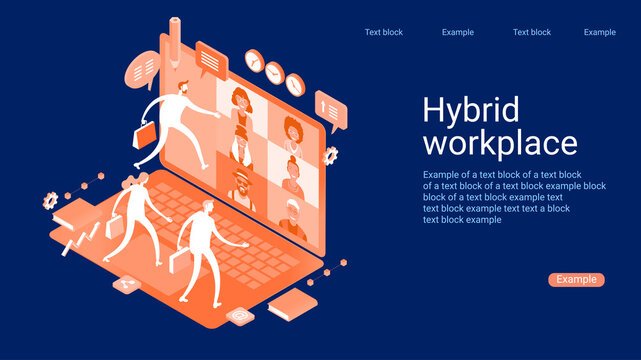Select the first Example nav link
Image resolution: width=641 pixels, height=360 pixels.
(457, 32)
